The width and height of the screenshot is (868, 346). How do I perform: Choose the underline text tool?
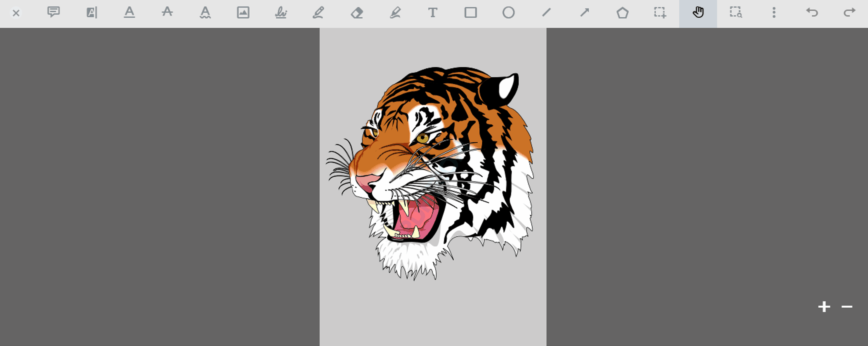pos(129,12)
